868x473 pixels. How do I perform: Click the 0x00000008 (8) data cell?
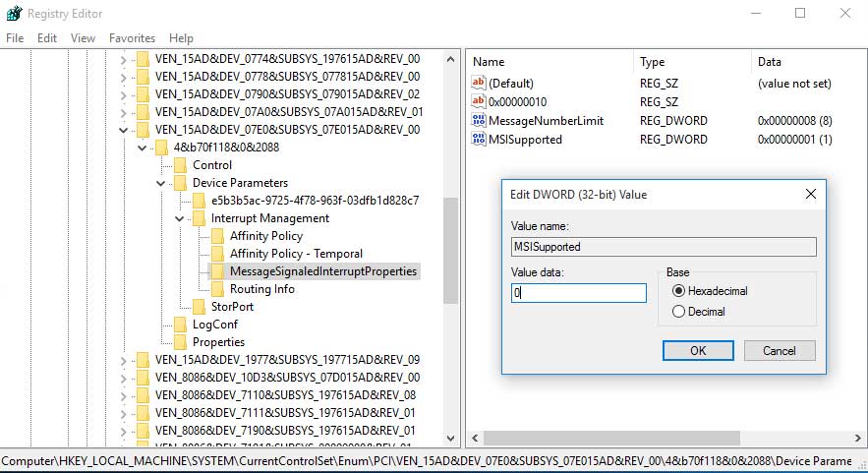794,121
